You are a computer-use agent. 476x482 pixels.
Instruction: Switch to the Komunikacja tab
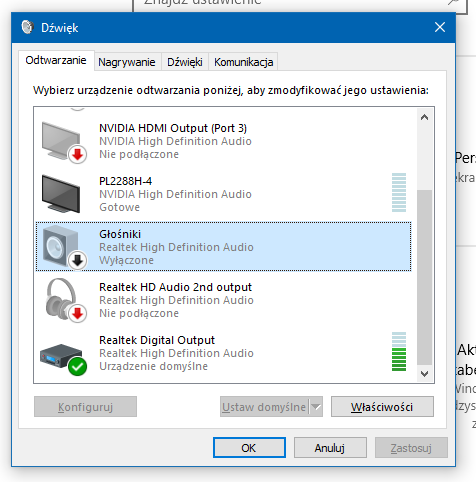[x=243, y=62]
